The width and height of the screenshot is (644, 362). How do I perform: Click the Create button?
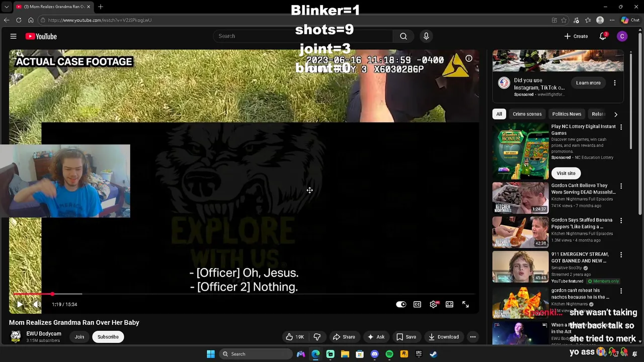tap(576, 36)
